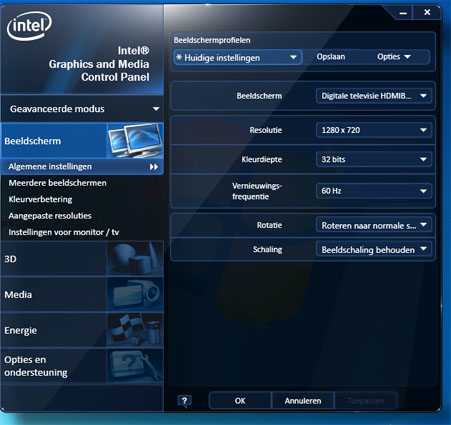Open Instellingen voor monitor / tv
The height and width of the screenshot is (425, 451).
[x=64, y=232]
